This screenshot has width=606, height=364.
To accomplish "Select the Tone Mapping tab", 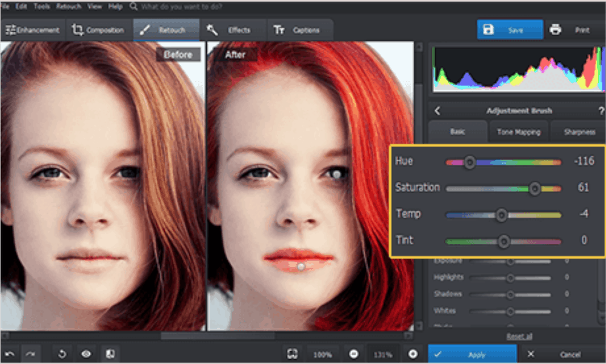I will [519, 132].
